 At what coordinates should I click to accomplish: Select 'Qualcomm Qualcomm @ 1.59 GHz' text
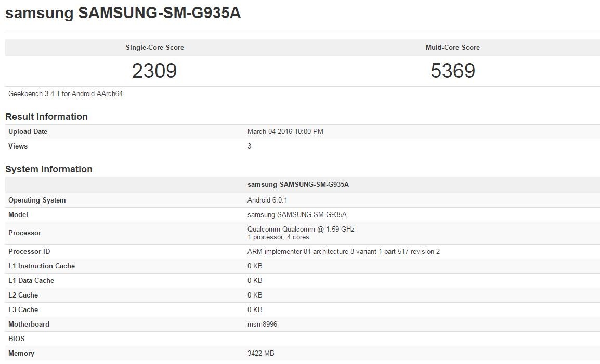[x=301, y=229]
